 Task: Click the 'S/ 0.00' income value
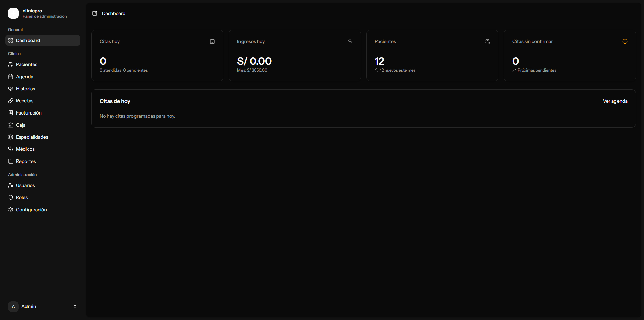click(254, 61)
